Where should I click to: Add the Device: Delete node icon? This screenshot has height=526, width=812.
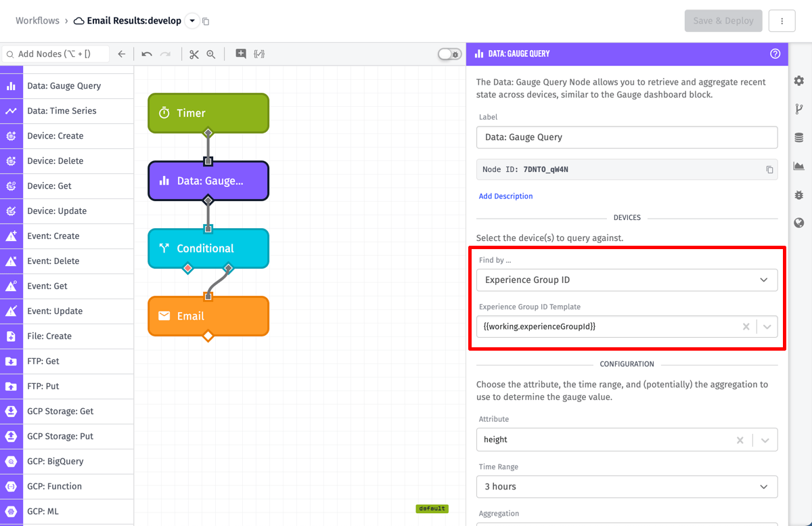pyautogui.click(x=11, y=161)
